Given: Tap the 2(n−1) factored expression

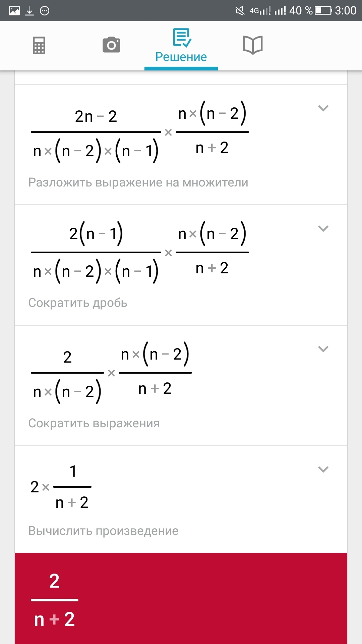Looking at the screenshot, I should pos(96,233).
